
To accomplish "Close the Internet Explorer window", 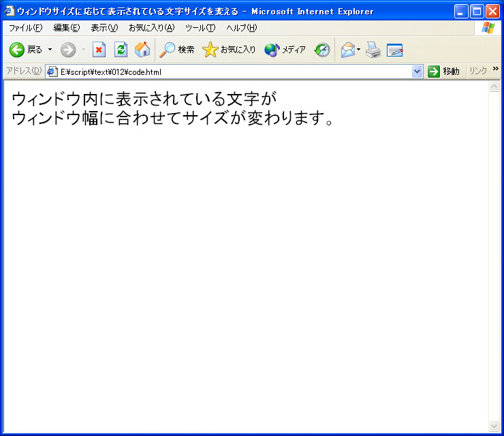I will (x=492, y=12).
